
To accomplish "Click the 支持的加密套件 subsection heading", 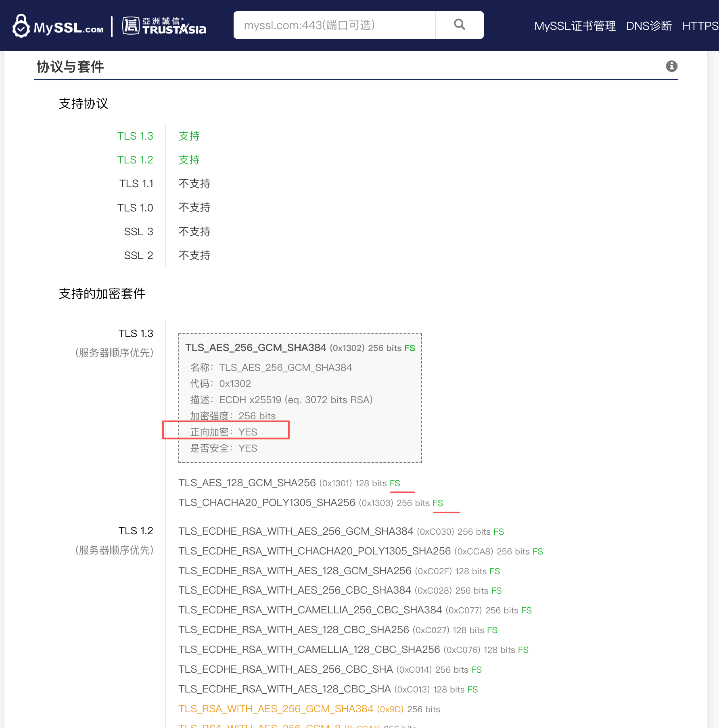I will pos(102,294).
